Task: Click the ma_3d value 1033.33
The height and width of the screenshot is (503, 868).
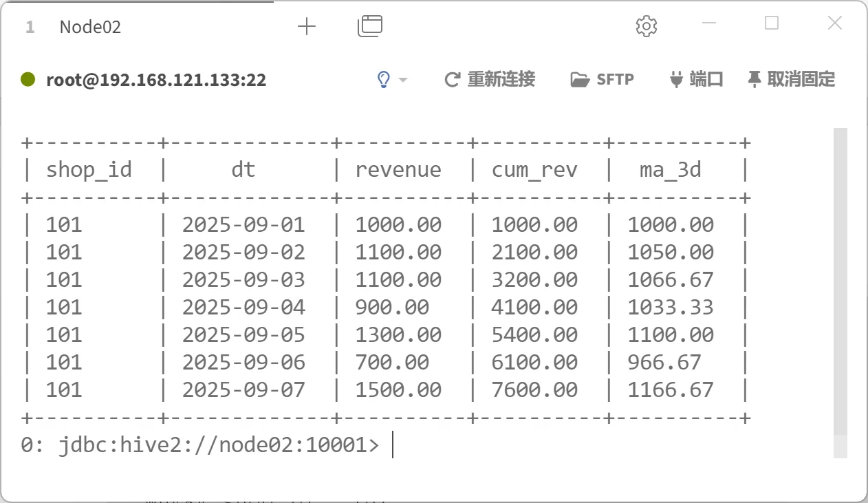Action: (671, 307)
